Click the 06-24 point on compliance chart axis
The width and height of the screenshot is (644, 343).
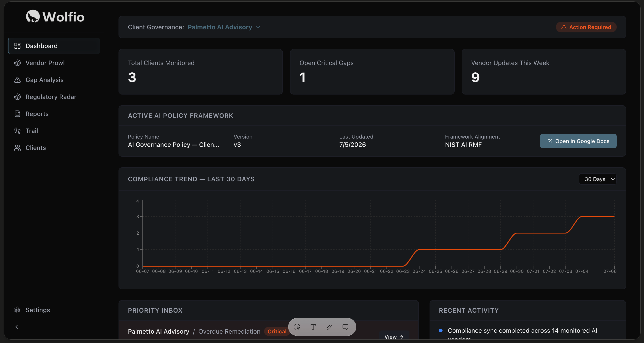coord(419,271)
